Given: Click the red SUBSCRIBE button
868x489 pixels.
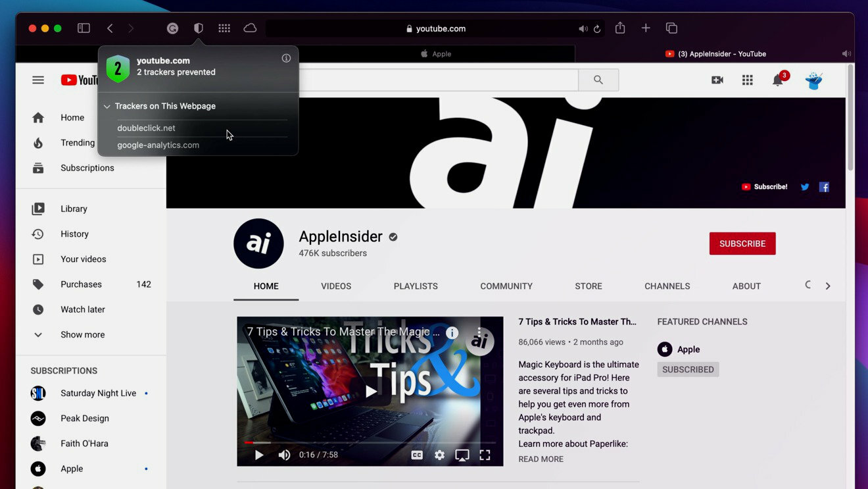Looking at the screenshot, I should (x=742, y=244).
